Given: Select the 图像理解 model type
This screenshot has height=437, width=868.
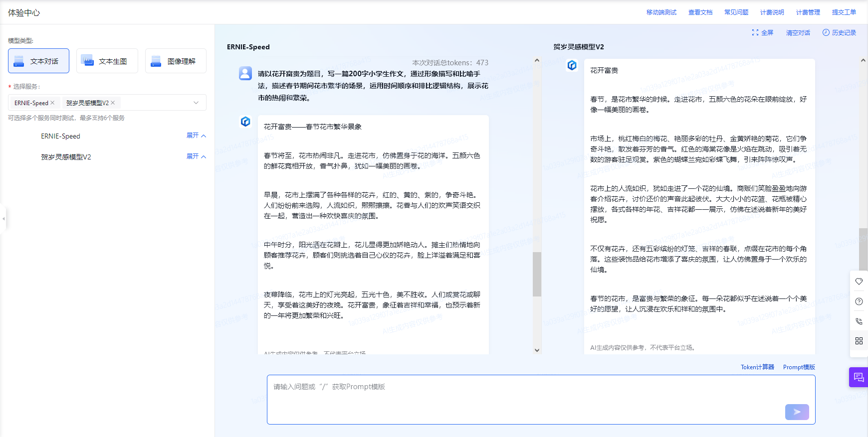Looking at the screenshot, I should coord(176,61).
